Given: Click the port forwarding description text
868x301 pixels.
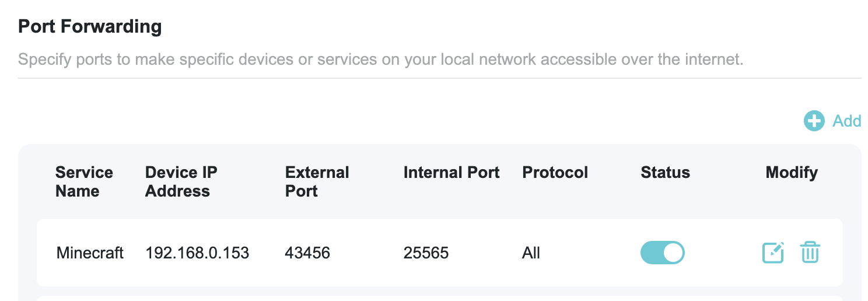Looking at the screenshot, I should (x=380, y=60).
